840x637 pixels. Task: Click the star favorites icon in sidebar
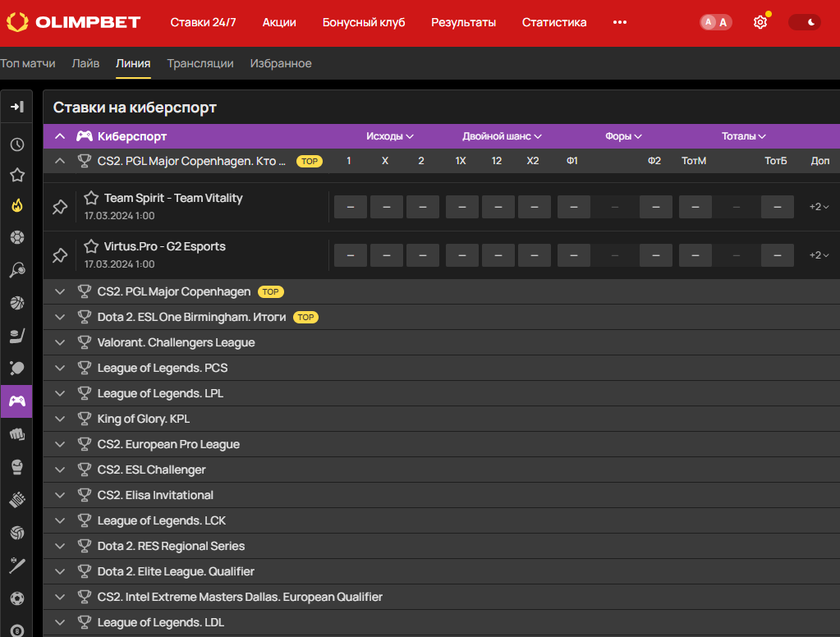(x=17, y=175)
